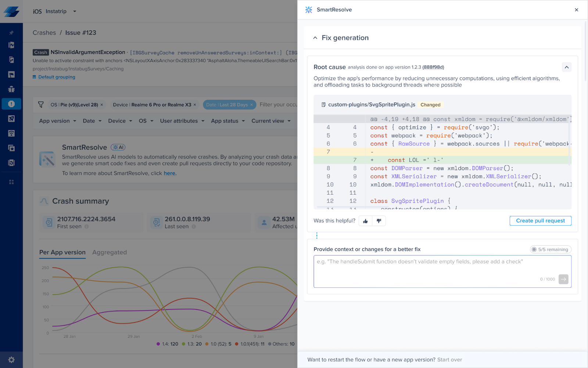This screenshot has width=588, height=368.
Task: Remove the OS Pie (v9) filter chip
Action: 102,105
